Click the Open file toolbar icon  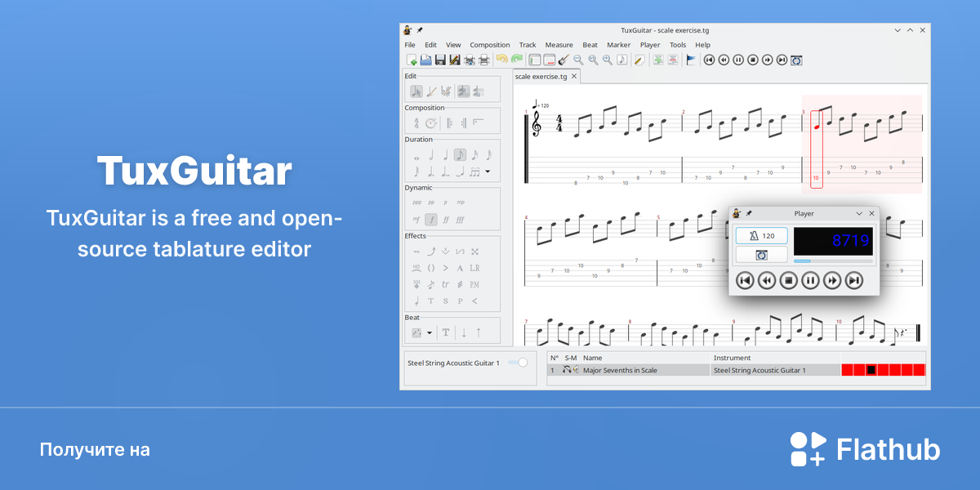pos(426,60)
